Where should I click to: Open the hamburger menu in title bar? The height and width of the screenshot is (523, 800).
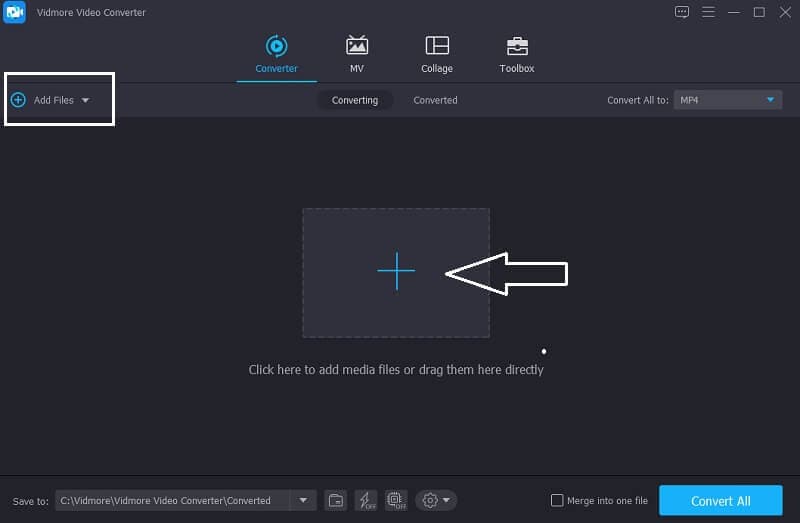coord(708,12)
